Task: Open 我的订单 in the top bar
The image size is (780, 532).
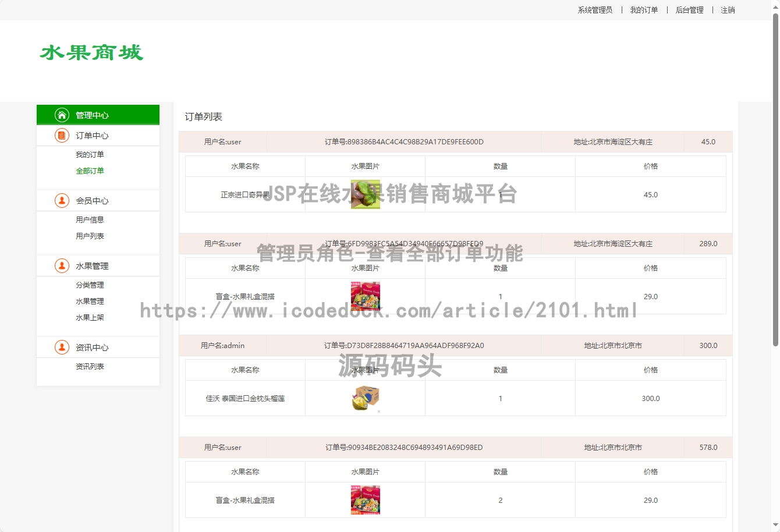Action: [644, 10]
